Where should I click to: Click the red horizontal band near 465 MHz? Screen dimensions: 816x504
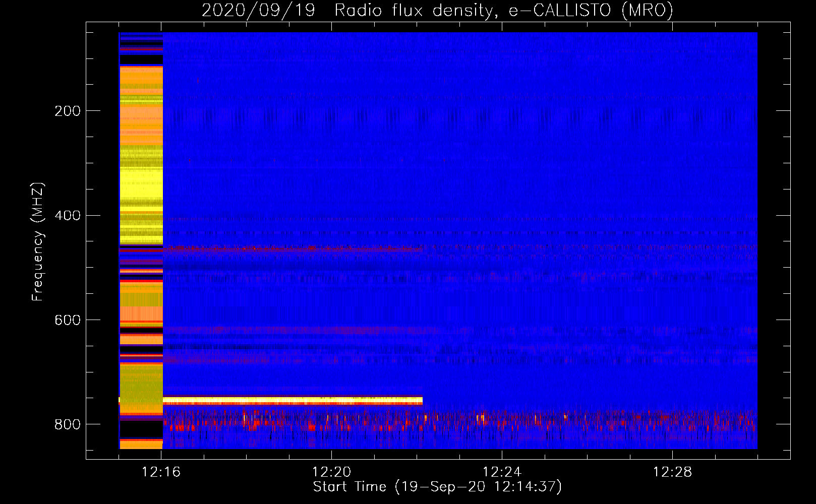coord(293,248)
